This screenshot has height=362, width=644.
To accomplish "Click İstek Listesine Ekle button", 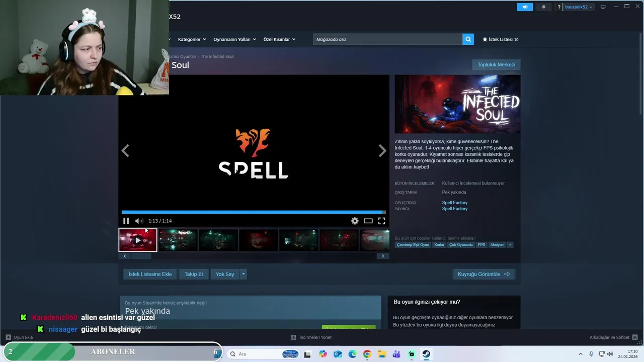I will pyautogui.click(x=150, y=274).
